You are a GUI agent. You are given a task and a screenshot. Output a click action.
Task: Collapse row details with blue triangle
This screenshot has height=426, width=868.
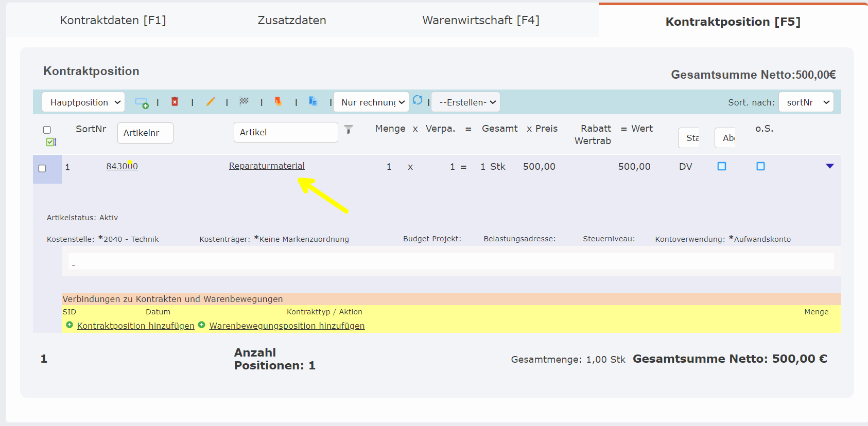tap(829, 166)
